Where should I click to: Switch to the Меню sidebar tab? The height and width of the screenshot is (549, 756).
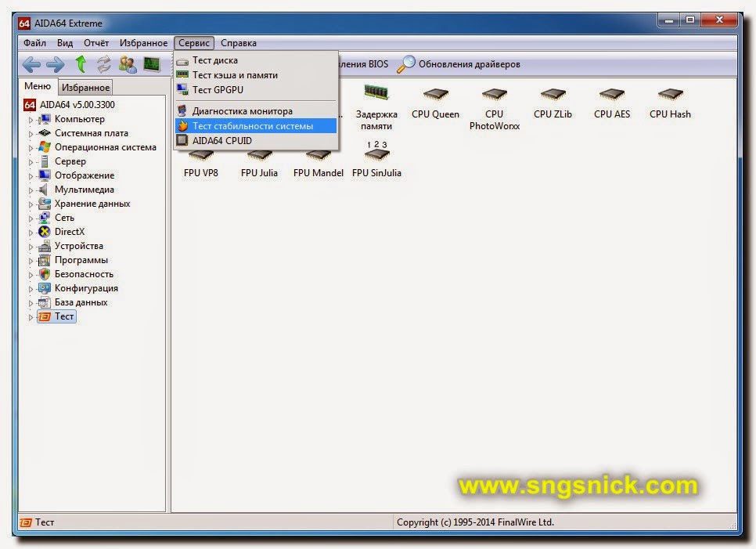pyautogui.click(x=38, y=86)
